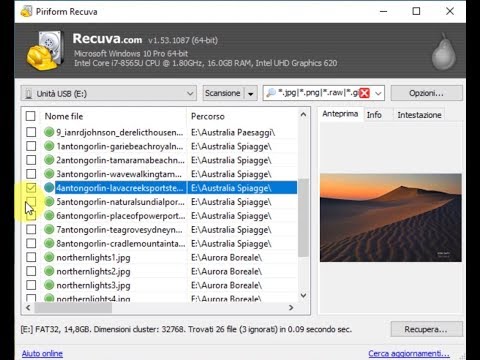This screenshot has width=480, height=360.
Task: Click the title bar Recuva app icon
Action: point(26,11)
